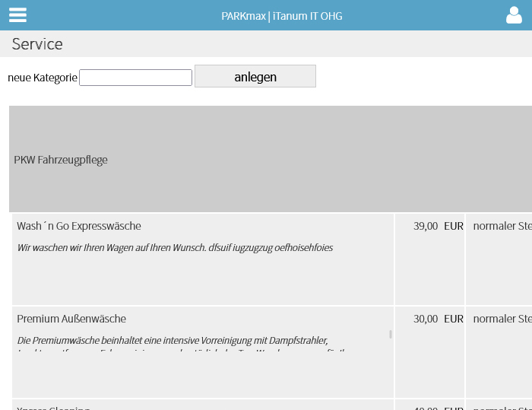Screen dimensions: 532x410
Task: Select 'Premium Außenwäsche' service name
Action: [71, 319]
